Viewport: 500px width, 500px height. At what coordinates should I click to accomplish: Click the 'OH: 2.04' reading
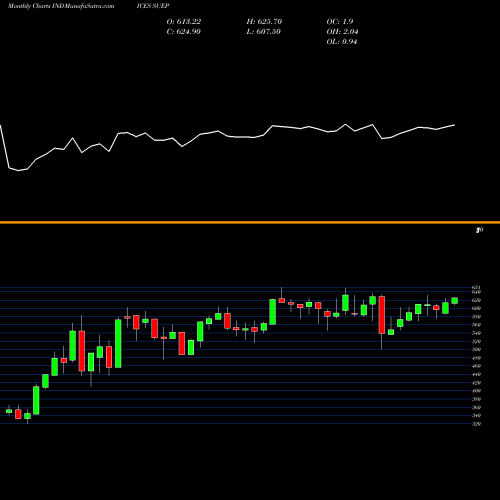(x=342, y=32)
